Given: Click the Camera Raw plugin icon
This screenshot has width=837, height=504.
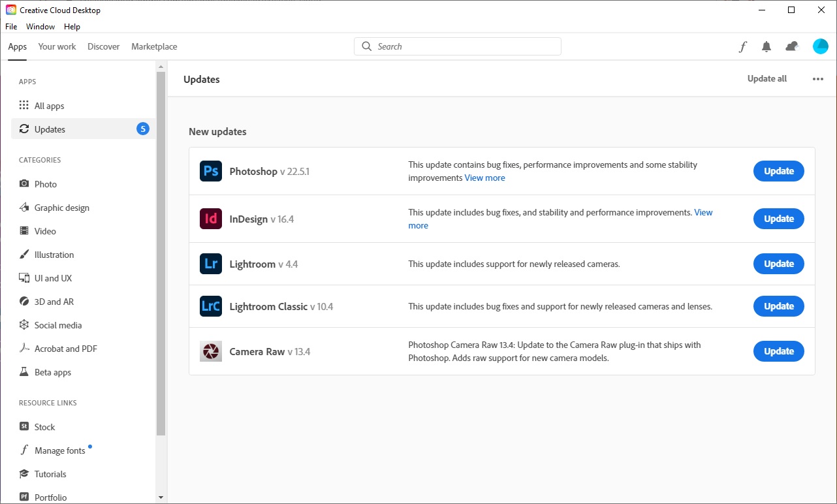Looking at the screenshot, I should (x=210, y=351).
